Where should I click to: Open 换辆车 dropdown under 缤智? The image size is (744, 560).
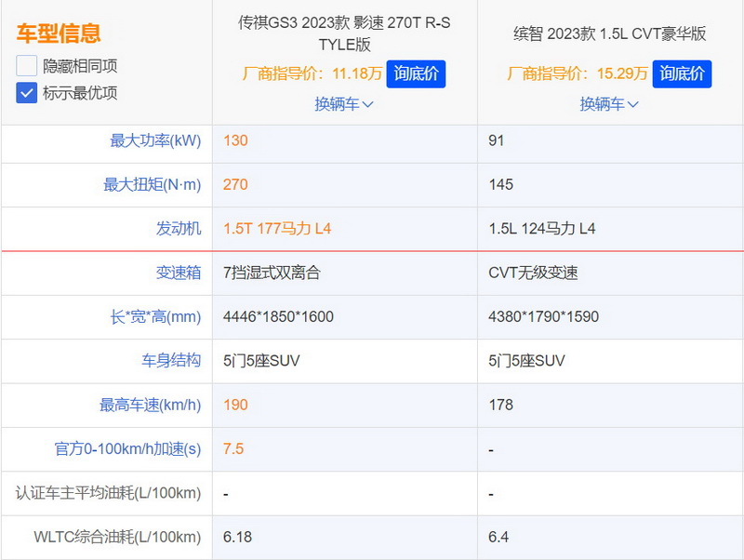pyautogui.click(x=609, y=104)
